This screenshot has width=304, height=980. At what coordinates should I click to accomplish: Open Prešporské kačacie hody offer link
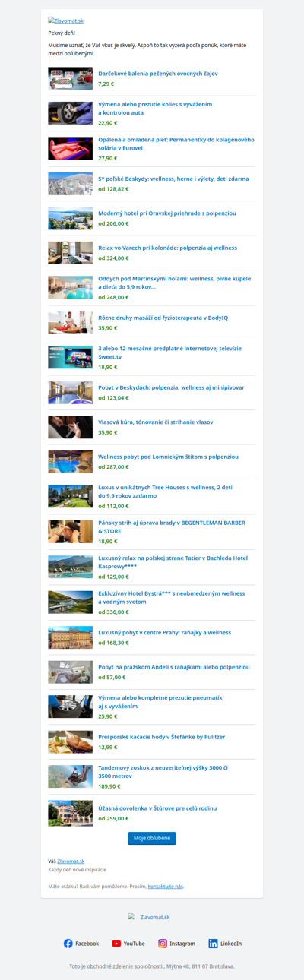pos(161,737)
